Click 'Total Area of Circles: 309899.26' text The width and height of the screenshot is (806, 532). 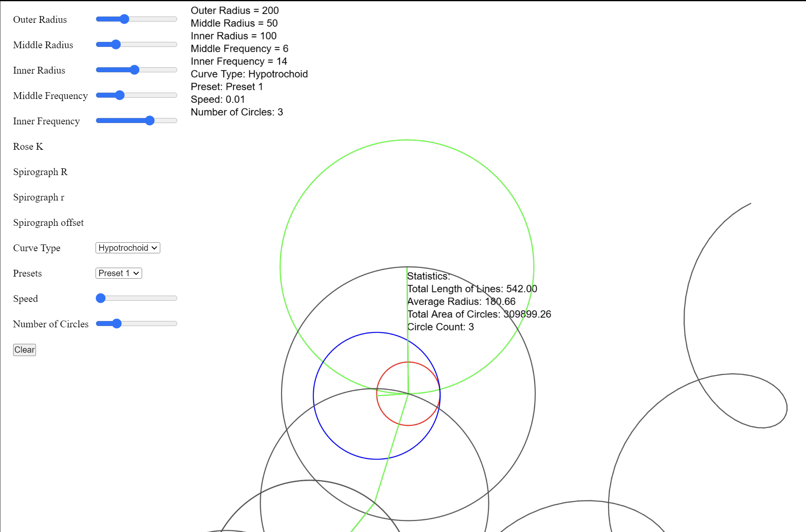pyautogui.click(x=479, y=314)
